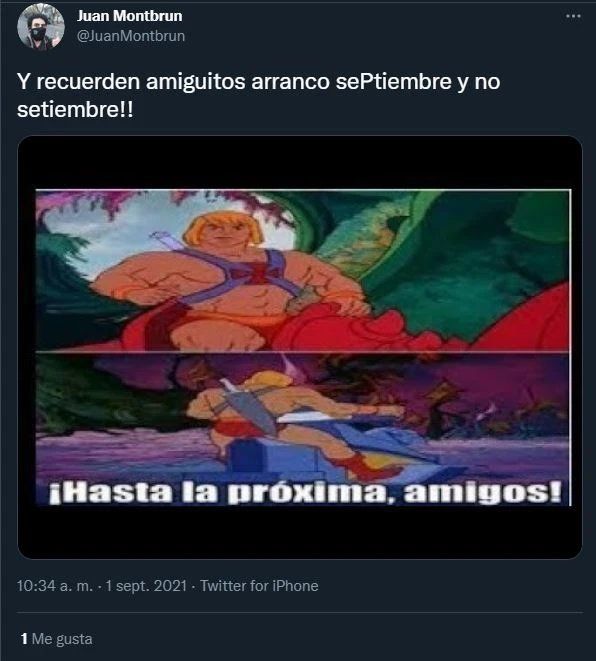Click the like count number '1'
This screenshot has width=596, height=661.
point(24,639)
